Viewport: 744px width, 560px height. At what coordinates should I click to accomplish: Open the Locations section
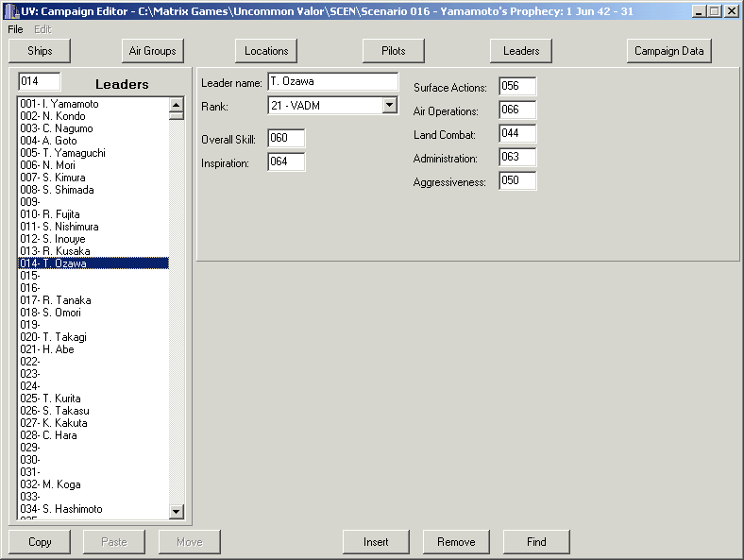pos(266,51)
